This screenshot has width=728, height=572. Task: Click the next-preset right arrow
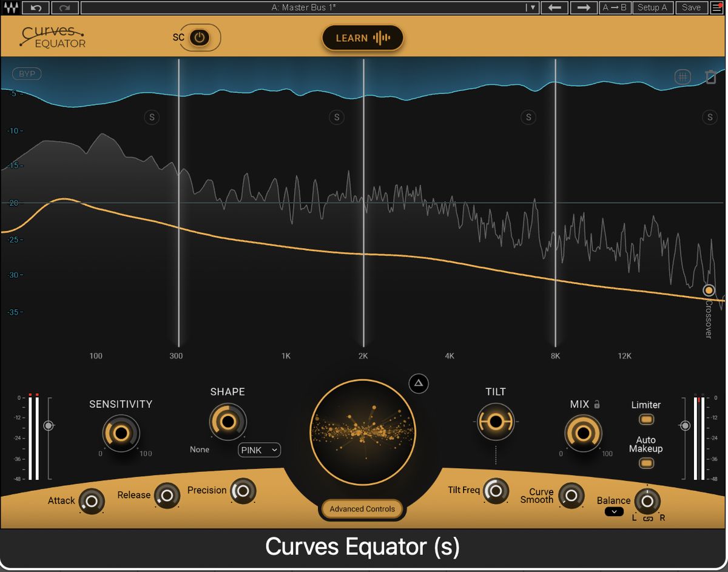[583, 7]
